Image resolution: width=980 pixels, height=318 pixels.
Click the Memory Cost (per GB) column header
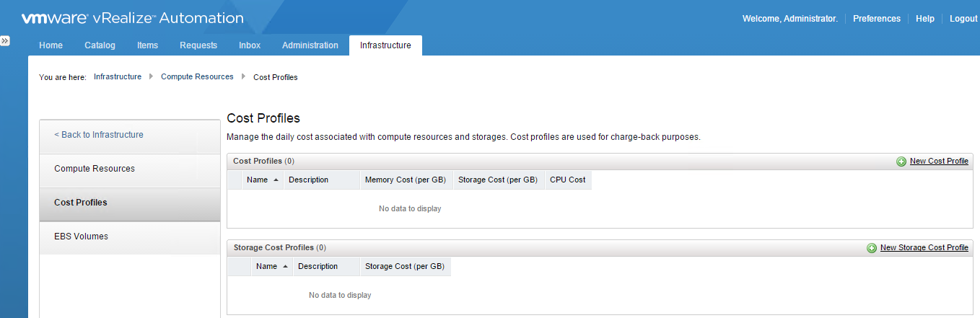(406, 180)
